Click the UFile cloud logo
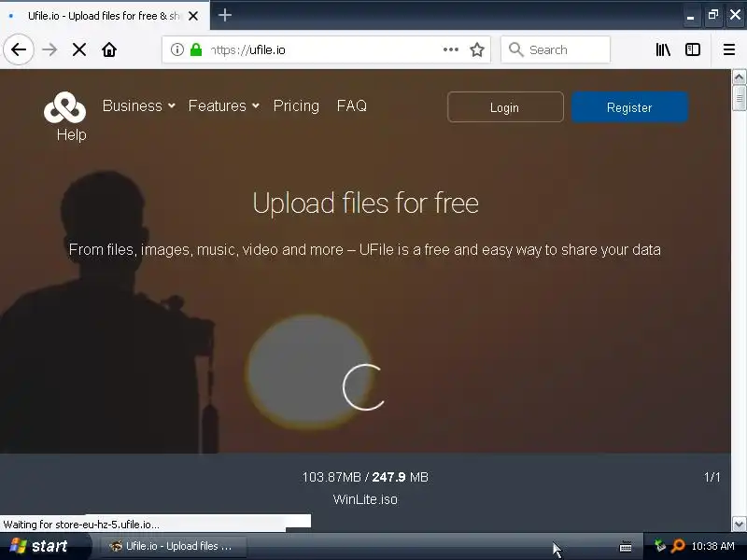The height and width of the screenshot is (560, 747). [64, 107]
